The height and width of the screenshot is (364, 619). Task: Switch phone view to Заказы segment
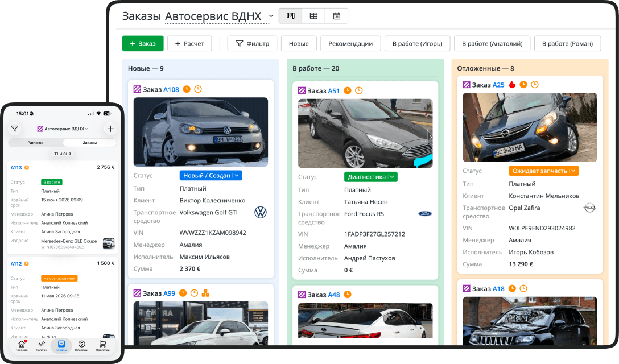[x=90, y=143]
